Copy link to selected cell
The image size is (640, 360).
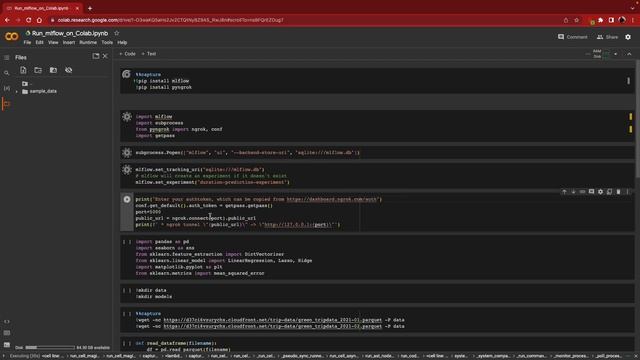point(582,191)
